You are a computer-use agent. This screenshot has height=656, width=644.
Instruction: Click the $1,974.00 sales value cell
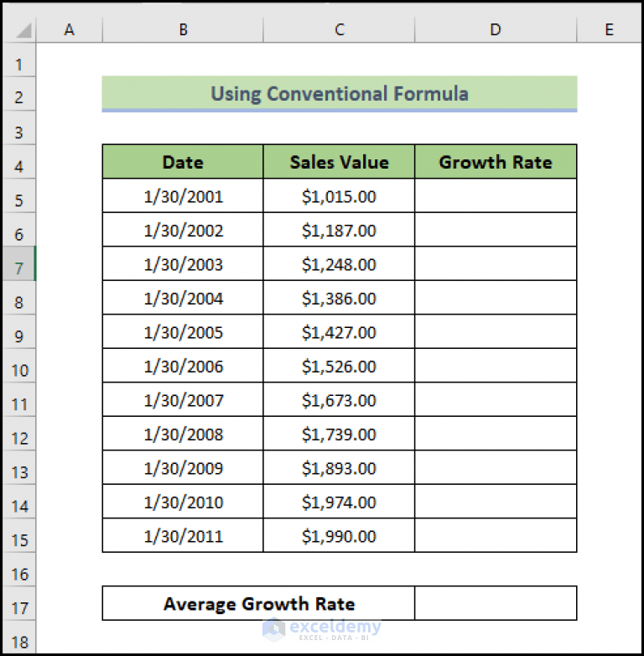339,501
